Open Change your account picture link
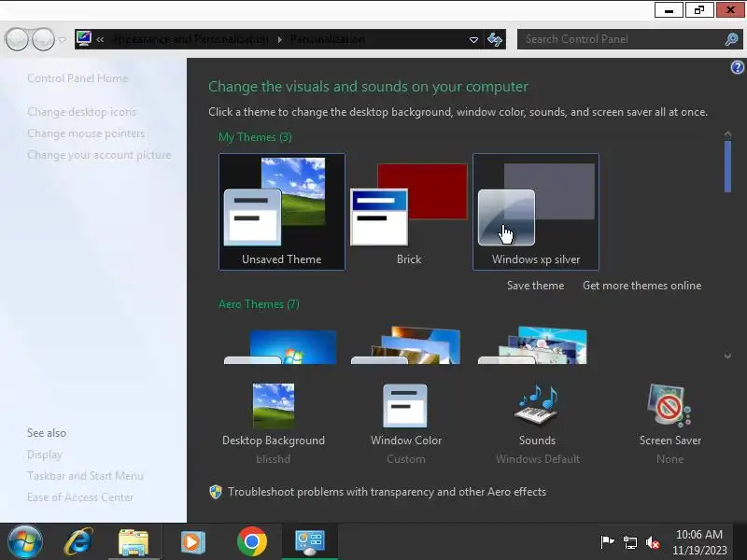 pyautogui.click(x=99, y=155)
